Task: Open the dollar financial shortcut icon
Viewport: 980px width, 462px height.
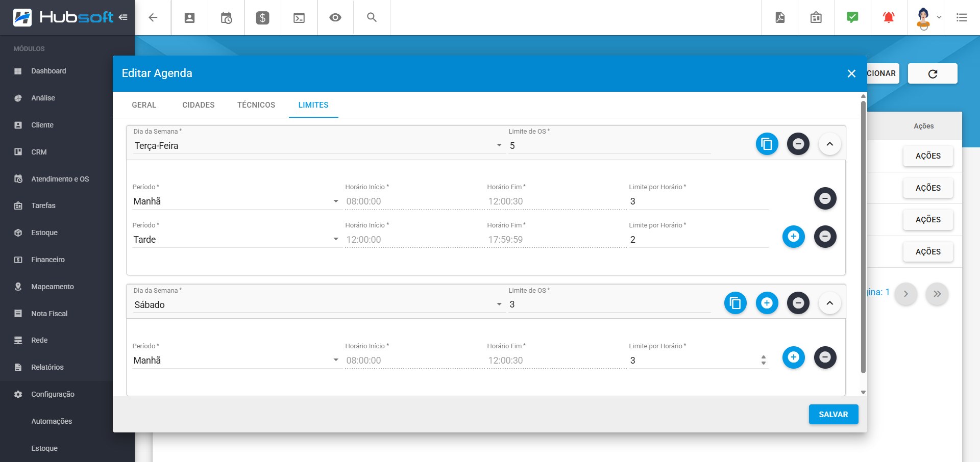Action: 262,17
